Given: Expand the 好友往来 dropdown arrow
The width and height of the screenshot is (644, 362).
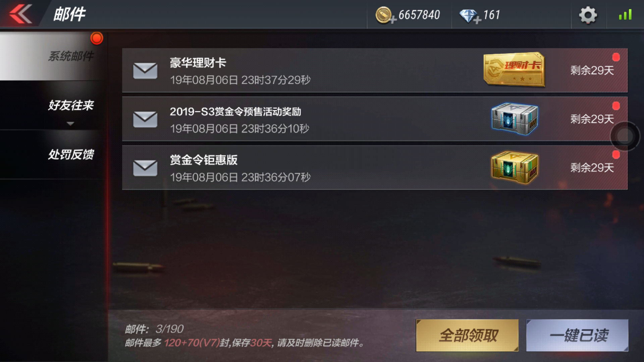Looking at the screenshot, I should 70,124.
